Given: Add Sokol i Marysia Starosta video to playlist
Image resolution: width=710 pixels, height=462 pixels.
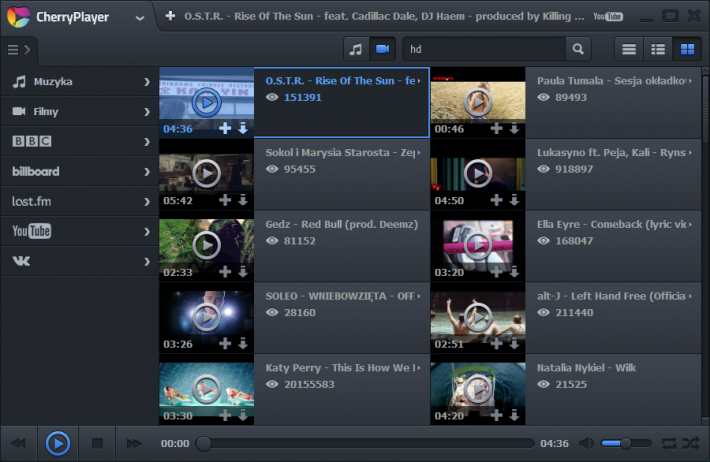Looking at the screenshot, I should pyautogui.click(x=225, y=200).
